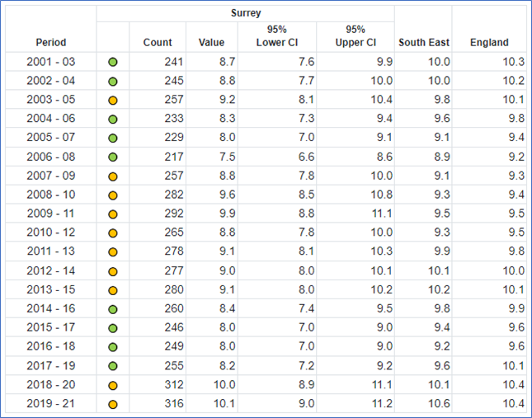Select the South East column header
Viewport: 532px width, 418px height.
tap(424, 42)
